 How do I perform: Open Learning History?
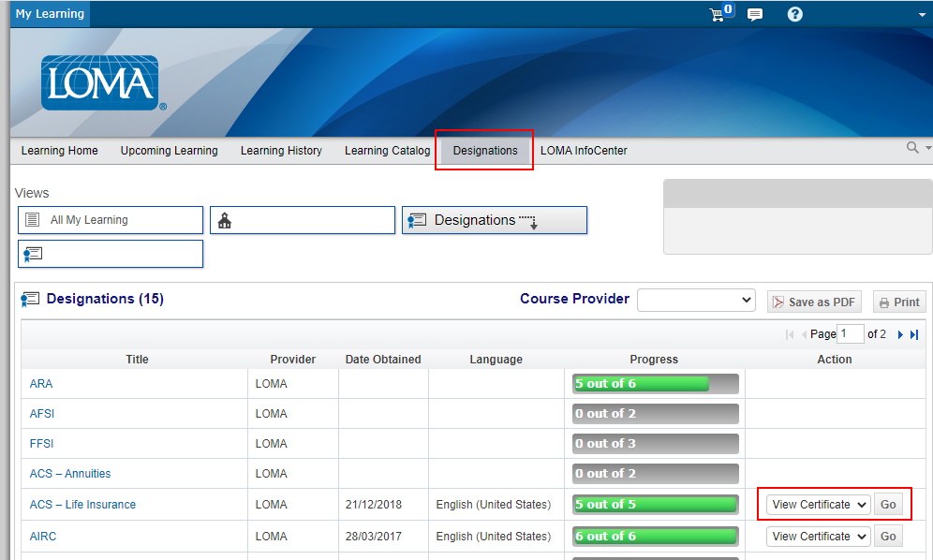point(281,151)
